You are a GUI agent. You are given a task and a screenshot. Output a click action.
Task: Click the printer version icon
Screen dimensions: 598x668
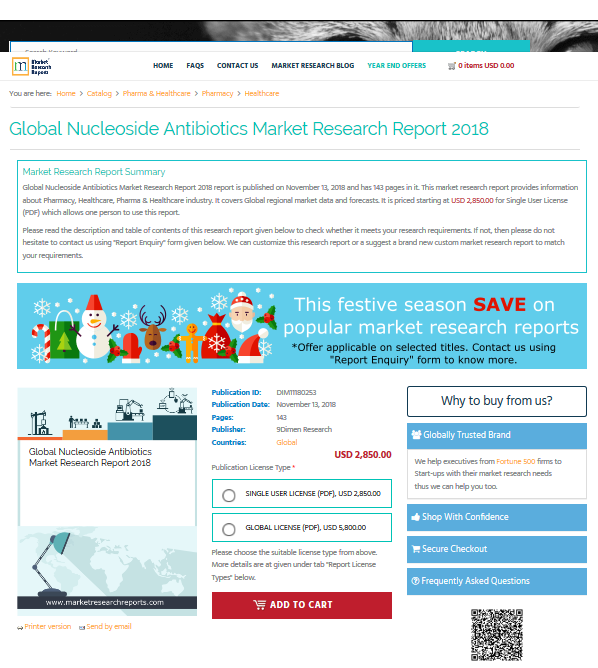pos(20,628)
